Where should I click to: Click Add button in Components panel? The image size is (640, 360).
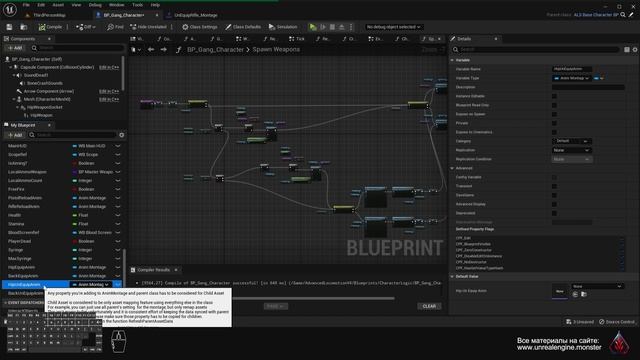point(15,48)
